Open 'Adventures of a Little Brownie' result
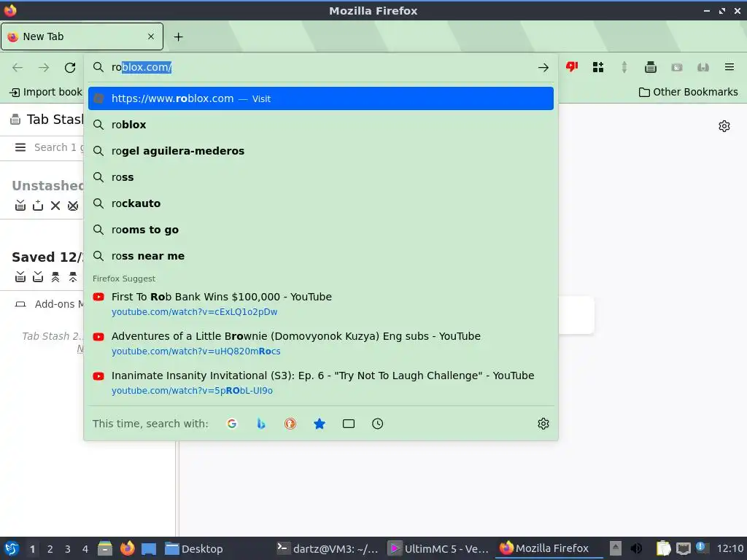This screenshot has height=560, width=747. [321, 343]
